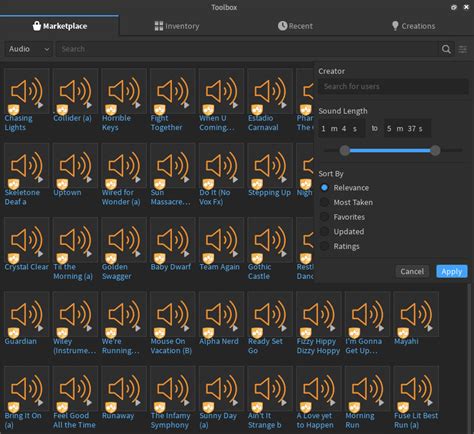Select Most Taken sort option
This screenshot has width=474, height=434.
pos(324,202)
